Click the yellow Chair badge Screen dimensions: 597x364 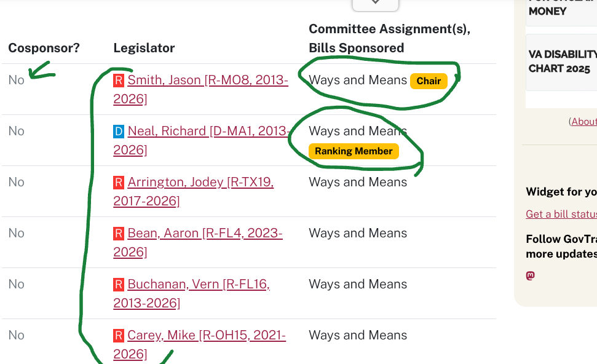[x=429, y=81]
